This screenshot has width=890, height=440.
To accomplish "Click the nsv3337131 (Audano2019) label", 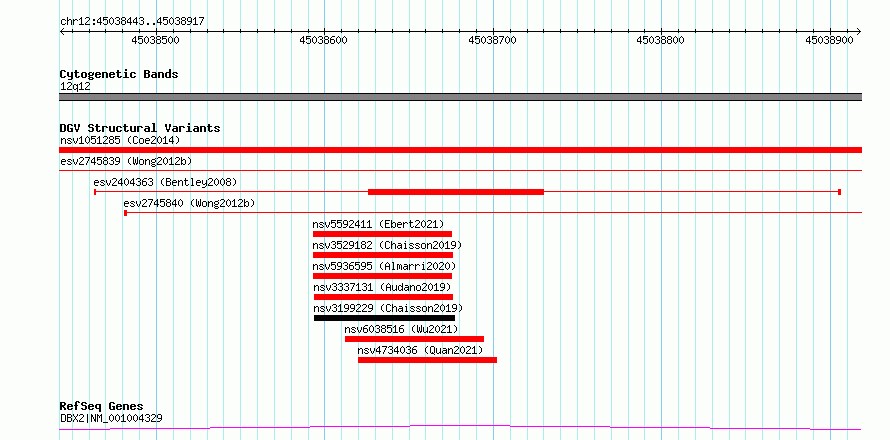I will (383, 287).
